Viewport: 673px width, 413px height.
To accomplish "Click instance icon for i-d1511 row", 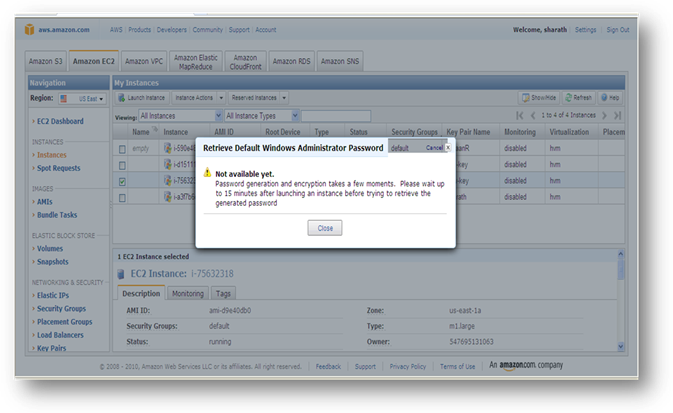I will click(x=168, y=164).
